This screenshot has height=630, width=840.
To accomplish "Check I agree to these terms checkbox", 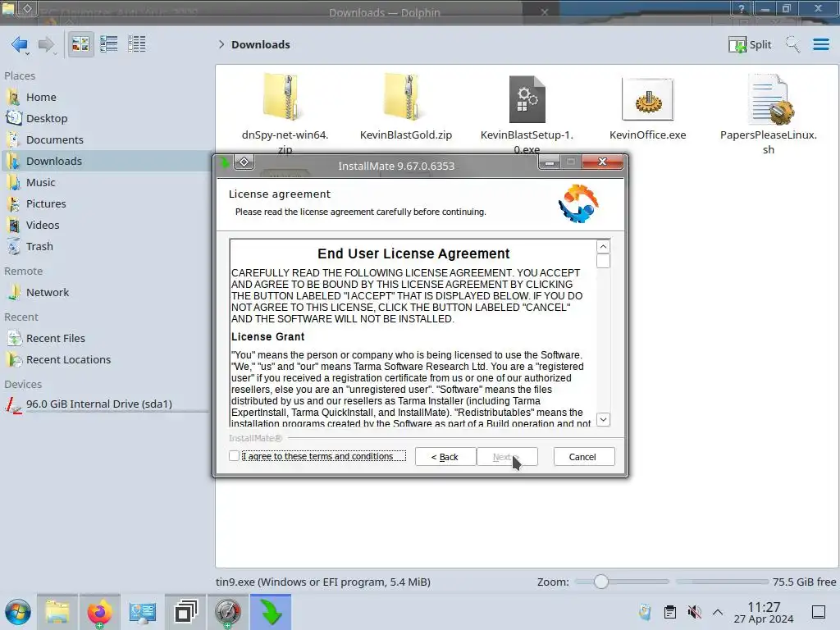I will (x=234, y=456).
